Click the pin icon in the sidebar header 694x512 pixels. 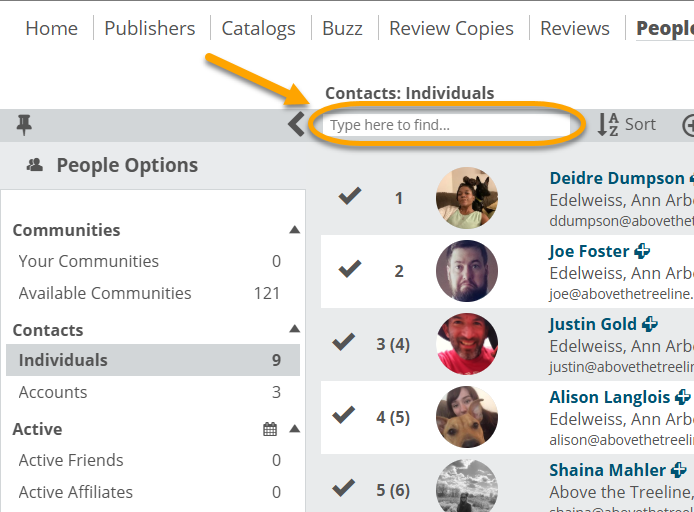click(x=24, y=125)
